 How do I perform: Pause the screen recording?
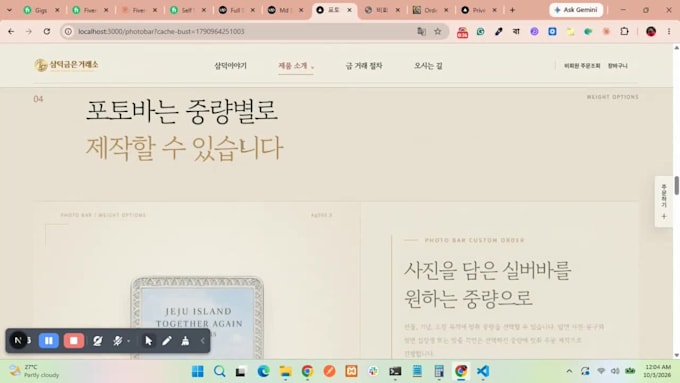(49, 341)
